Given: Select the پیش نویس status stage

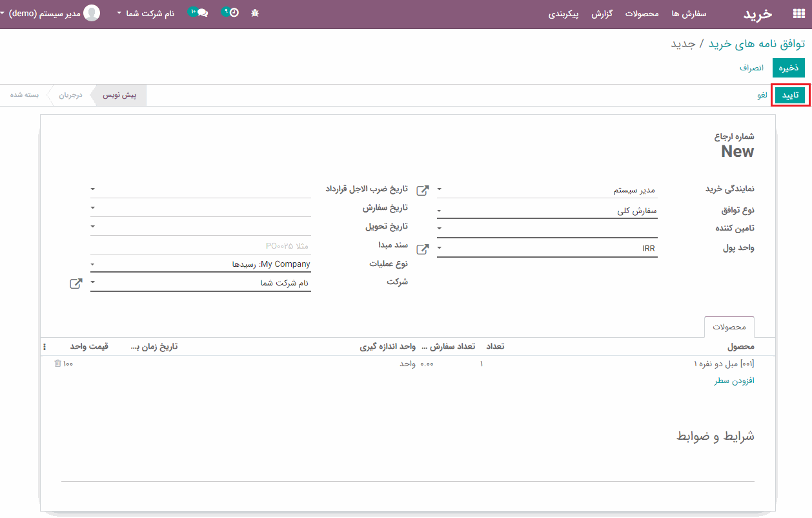Looking at the screenshot, I should coord(120,96).
